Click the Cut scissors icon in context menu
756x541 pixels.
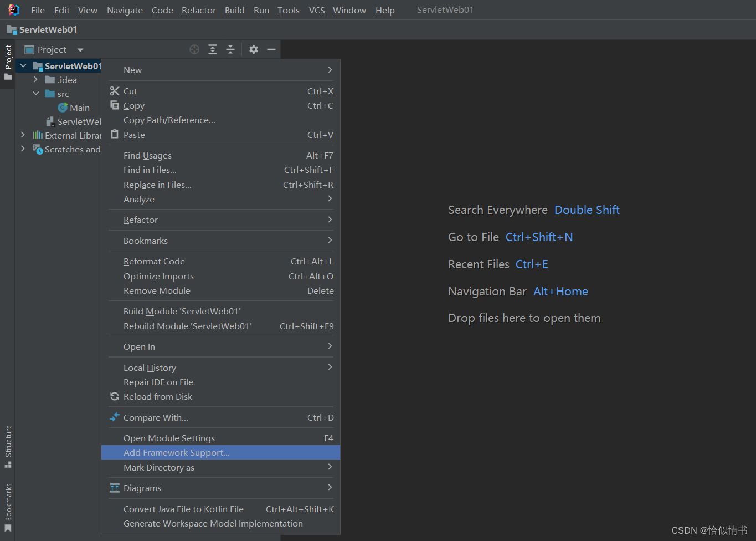(114, 91)
